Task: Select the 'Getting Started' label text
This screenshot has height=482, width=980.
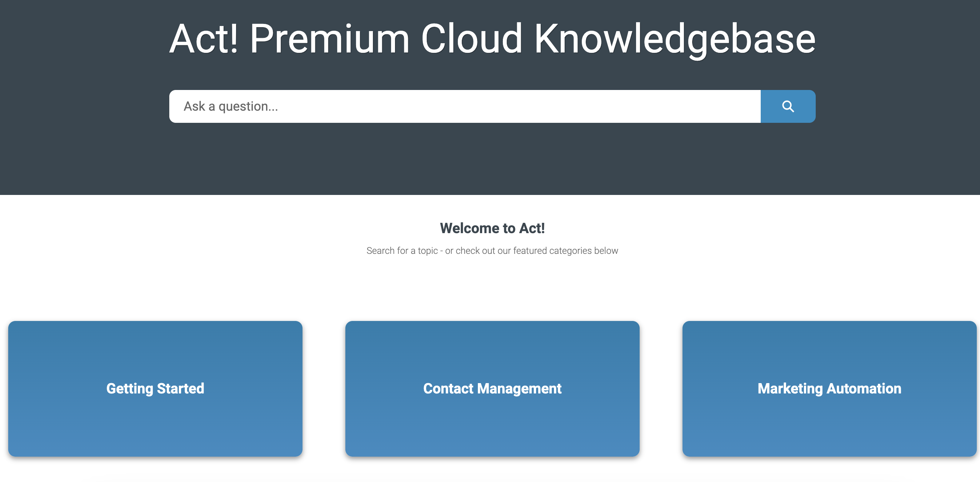Action: coord(155,388)
